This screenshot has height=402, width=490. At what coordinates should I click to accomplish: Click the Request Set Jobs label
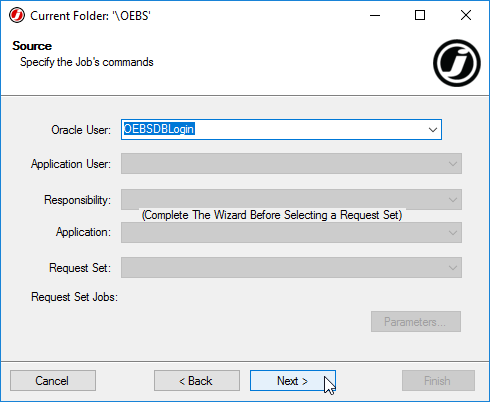pos(74,297)
